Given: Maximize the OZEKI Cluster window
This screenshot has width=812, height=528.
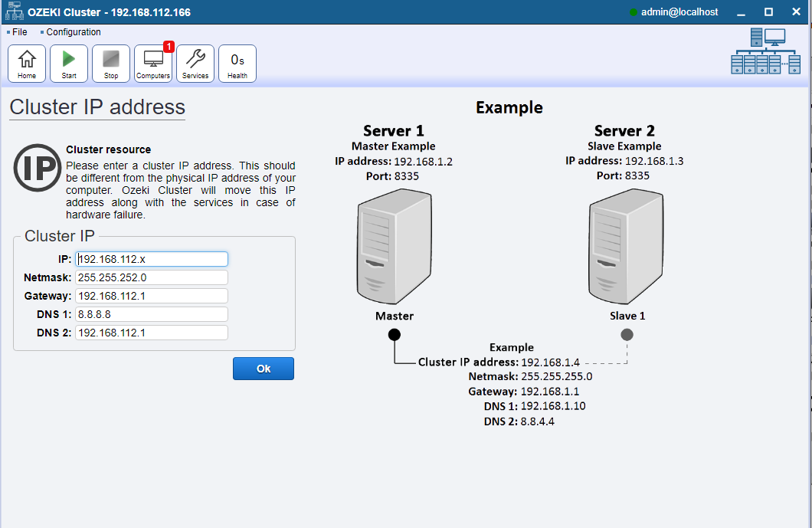Looking at the screenshot, I should tap(768, 12).
